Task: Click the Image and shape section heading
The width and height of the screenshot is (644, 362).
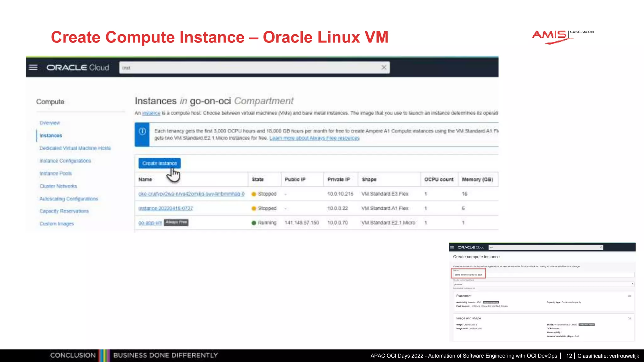Action: click(x=469, y=318)
